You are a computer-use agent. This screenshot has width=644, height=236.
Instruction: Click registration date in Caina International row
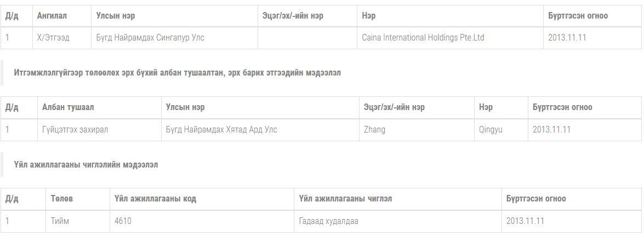pos(567,38)
